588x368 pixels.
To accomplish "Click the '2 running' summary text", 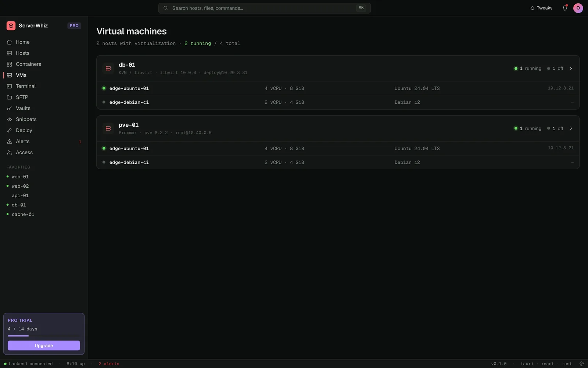I will tap(198, 43).
